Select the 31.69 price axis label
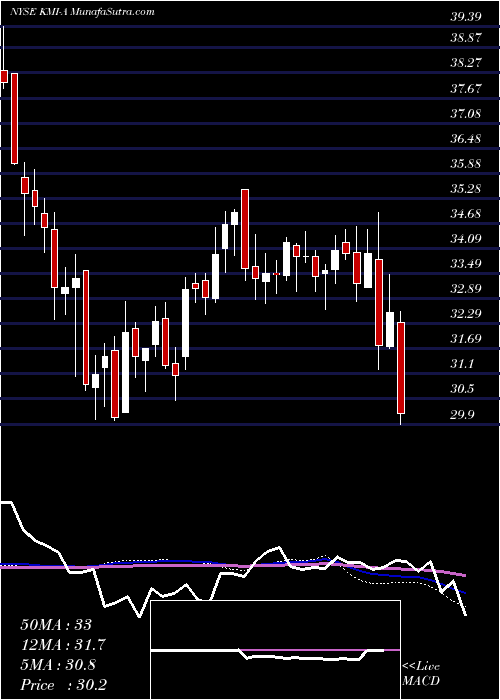 tap(466, 338)
